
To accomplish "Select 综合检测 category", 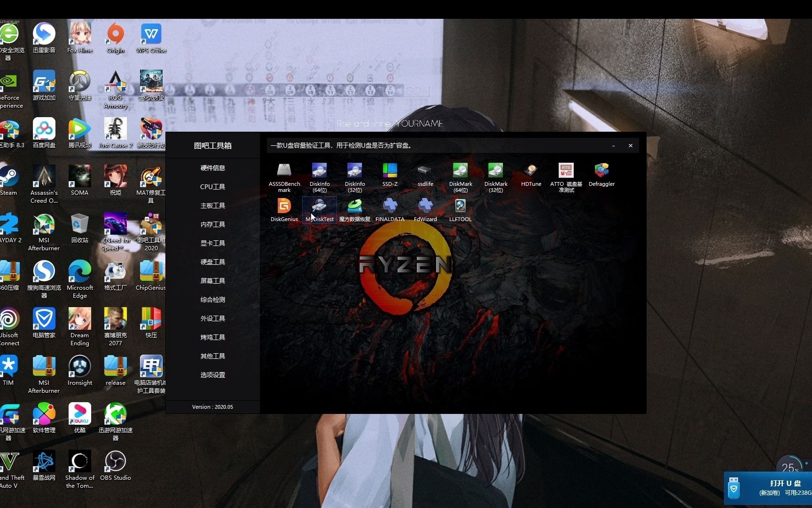I will 213,300.
